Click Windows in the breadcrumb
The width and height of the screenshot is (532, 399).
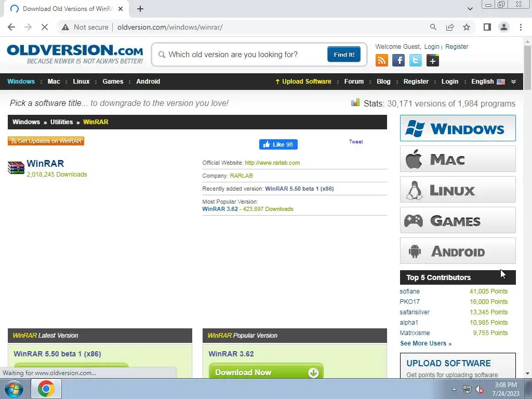pos(26,122)
